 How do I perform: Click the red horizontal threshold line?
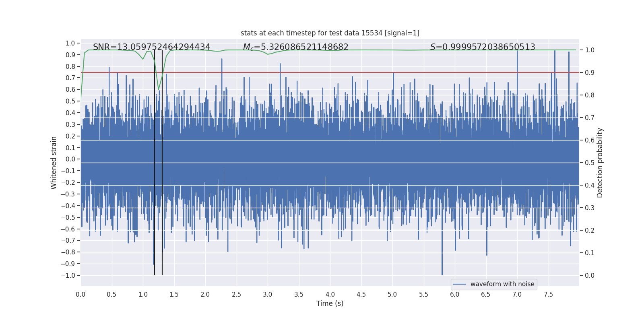pyautogui.click(x=330, y=72)
